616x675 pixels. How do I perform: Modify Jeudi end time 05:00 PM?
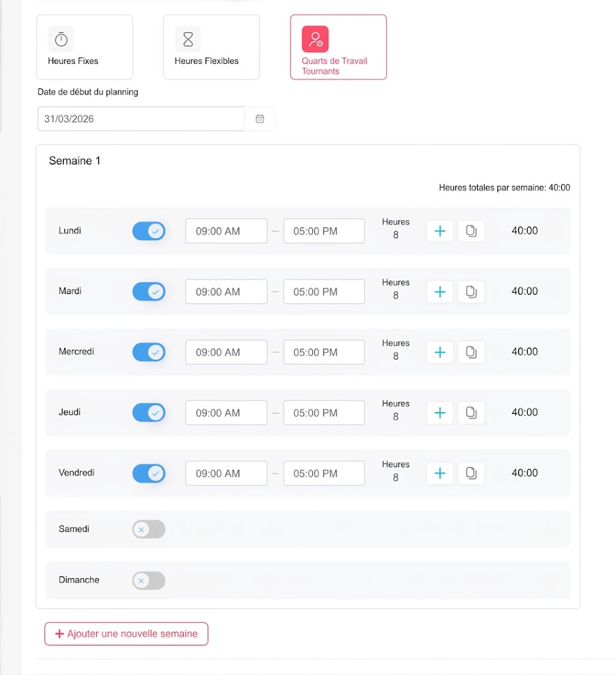[324, 413]
